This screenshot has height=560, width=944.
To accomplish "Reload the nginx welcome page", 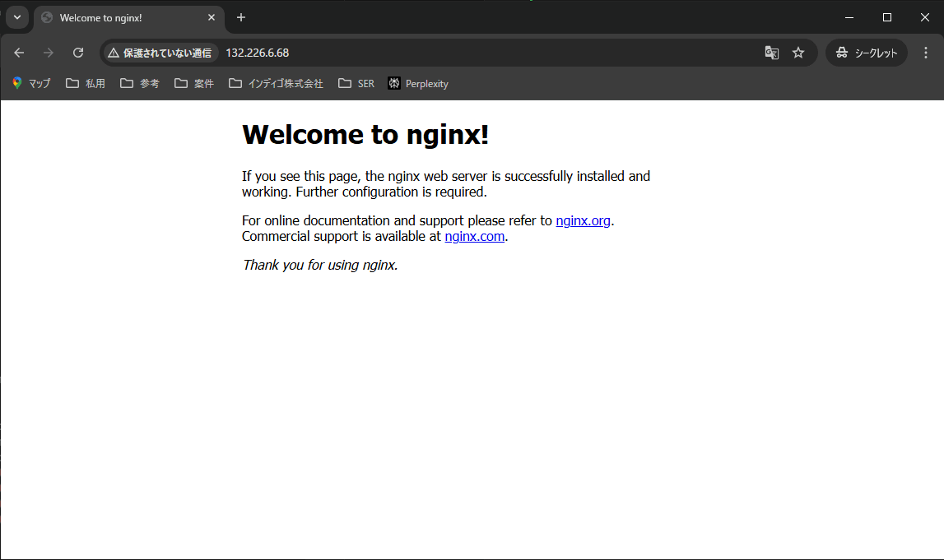I will pos(78,53).
